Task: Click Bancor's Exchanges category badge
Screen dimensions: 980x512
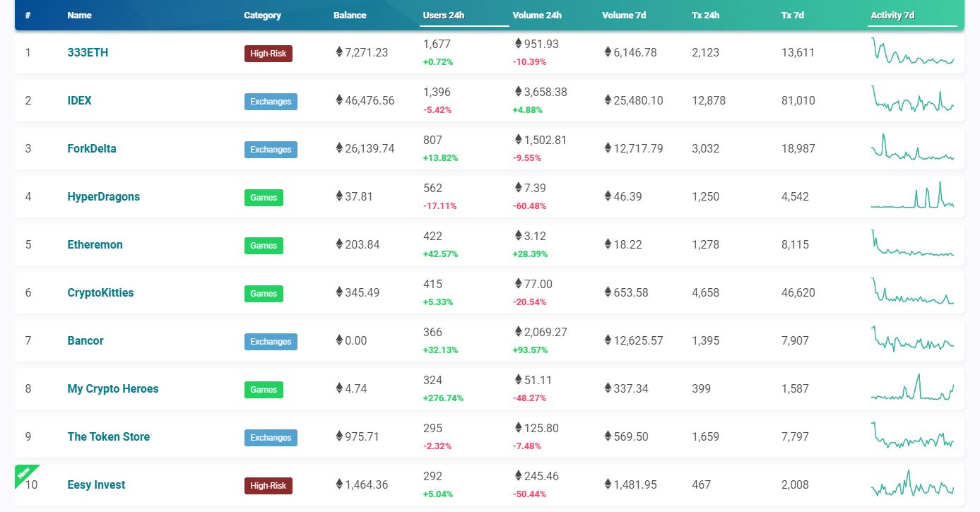Action: [271, 342]
